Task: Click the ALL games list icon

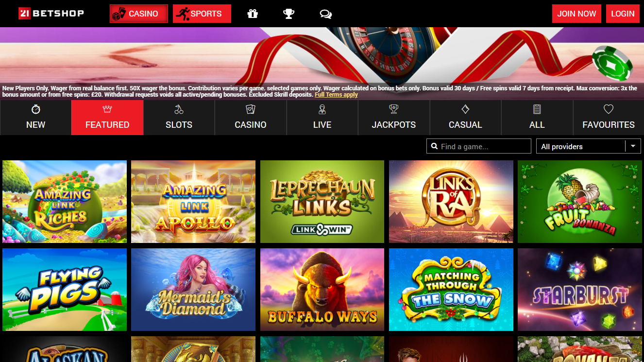Action: pyautogui.click(x=537, y=109)
